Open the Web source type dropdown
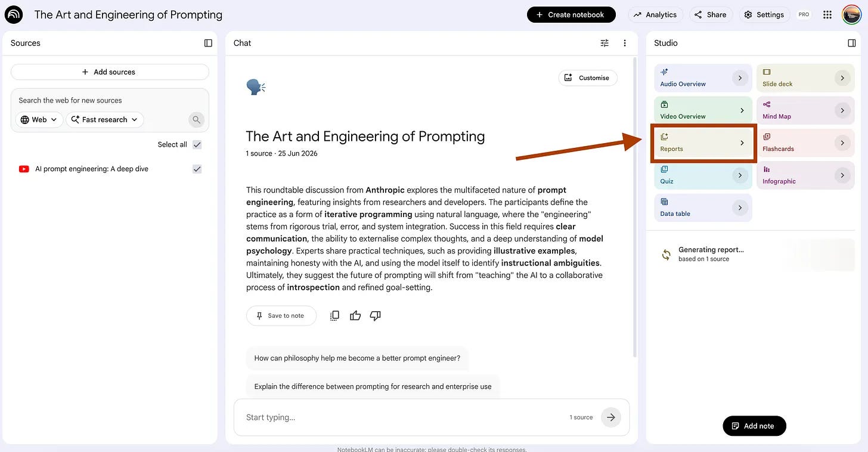 39,119
